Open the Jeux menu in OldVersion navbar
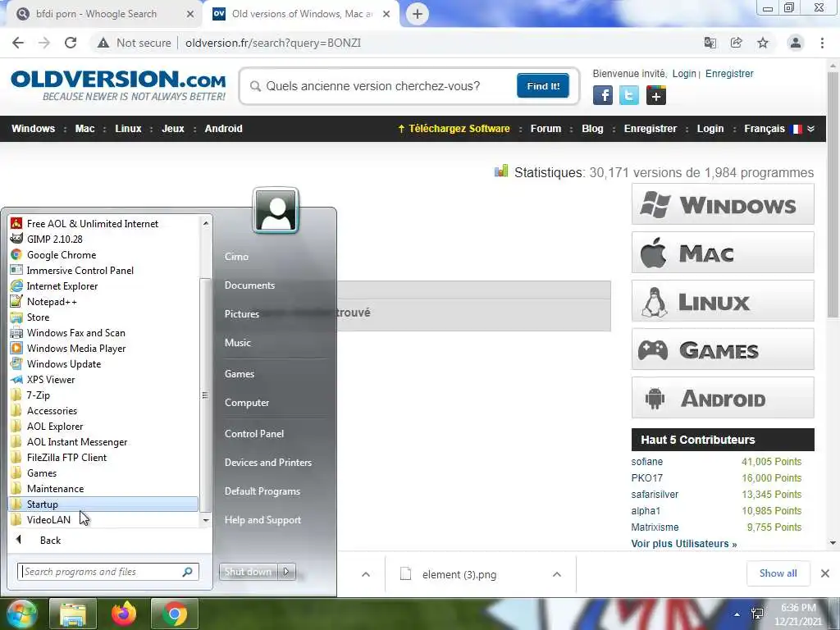Viewport: 840px width, 630px height. [173, 129]
